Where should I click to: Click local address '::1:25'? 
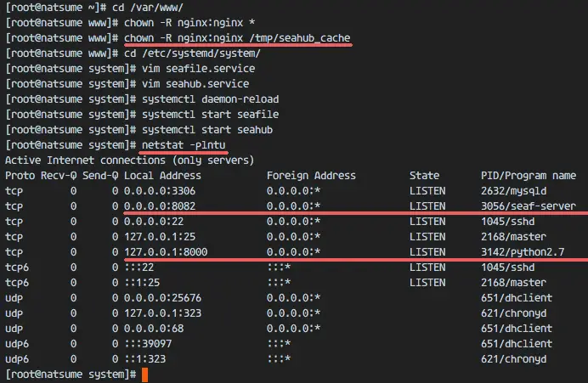coord(141,283)
